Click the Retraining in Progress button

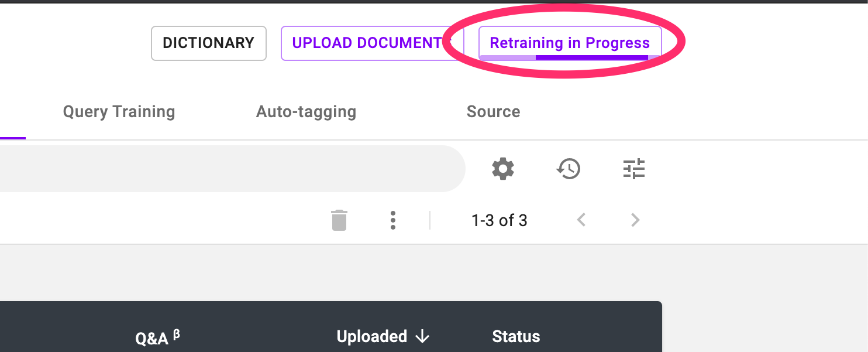[x=570, y=43]
